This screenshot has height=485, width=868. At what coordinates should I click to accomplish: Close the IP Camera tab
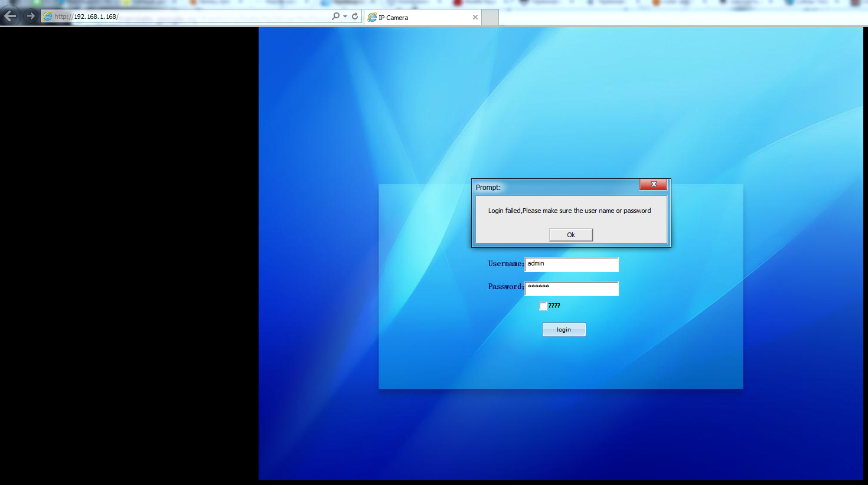click(475, 18)
